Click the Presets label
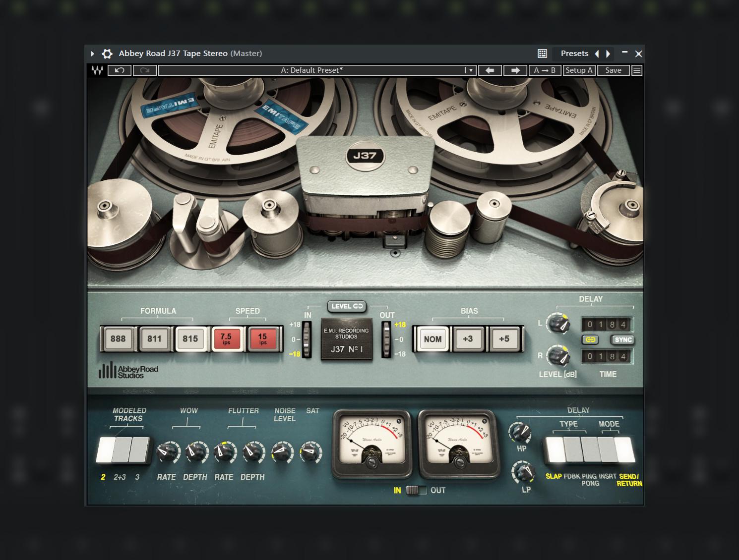 [x=574, y=54]
